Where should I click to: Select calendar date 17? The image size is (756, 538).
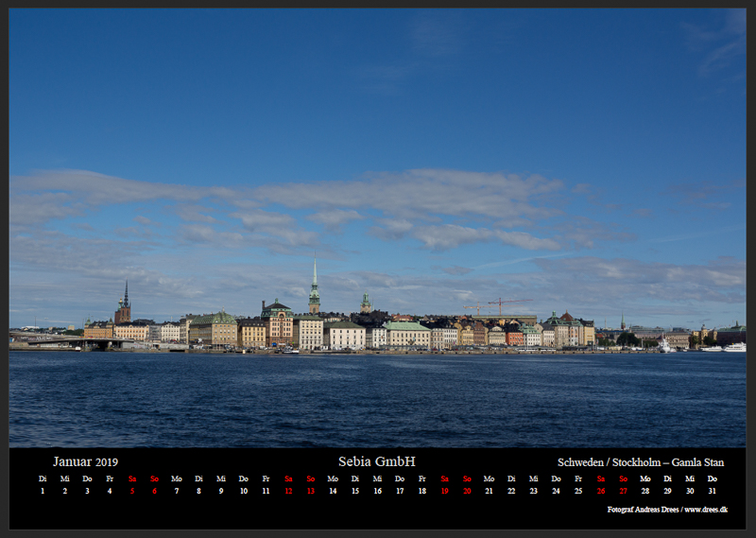pyautogui.click(x=400, y=491)
